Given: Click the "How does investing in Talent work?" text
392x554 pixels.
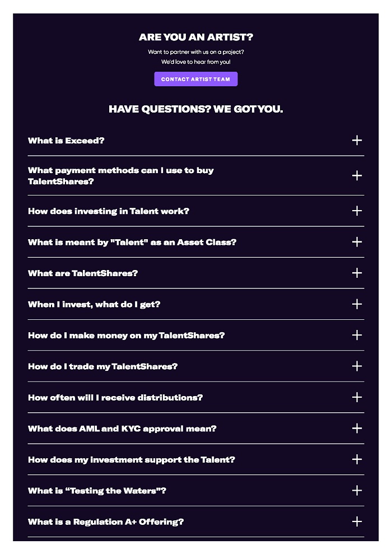Looking at the screenshot, I should [109, 211].
